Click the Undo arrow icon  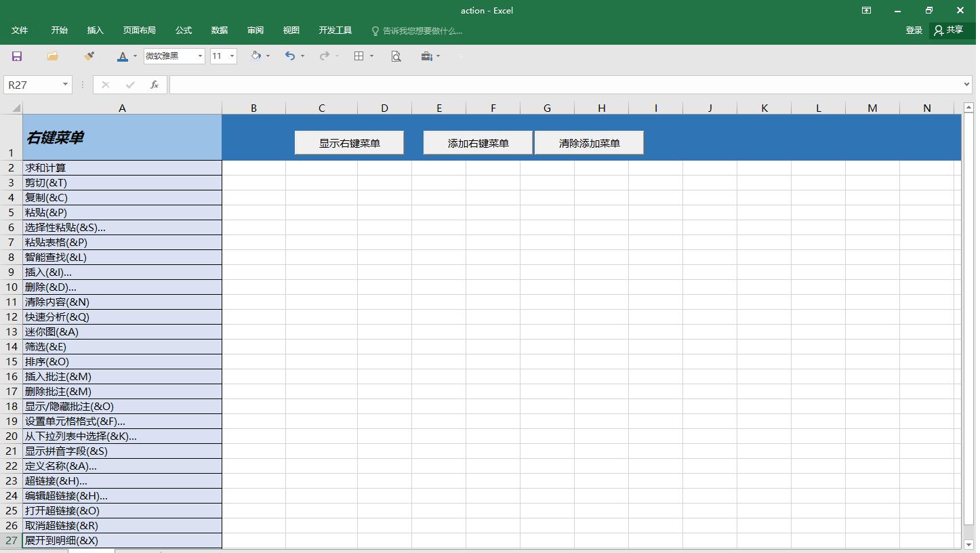tap(290, 56)
